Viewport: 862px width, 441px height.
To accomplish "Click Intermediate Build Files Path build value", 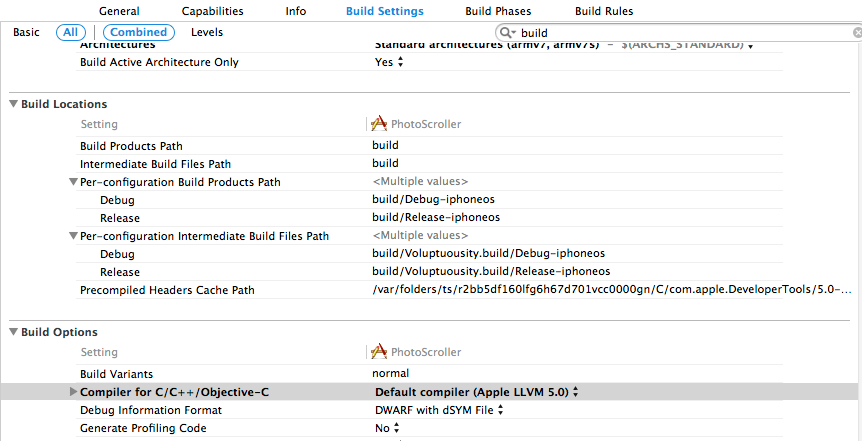I will pos(385,164).
